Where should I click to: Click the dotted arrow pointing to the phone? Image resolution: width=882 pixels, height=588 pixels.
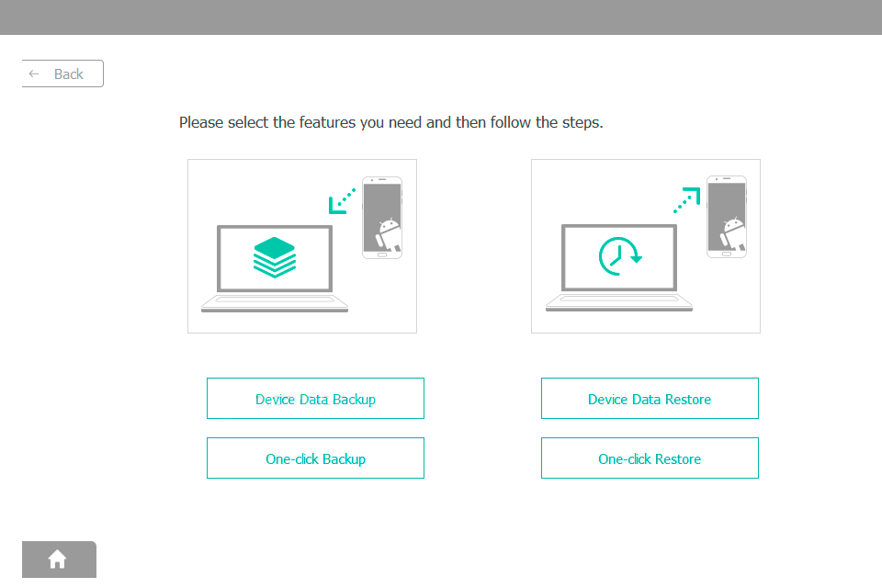coord(685,195)
